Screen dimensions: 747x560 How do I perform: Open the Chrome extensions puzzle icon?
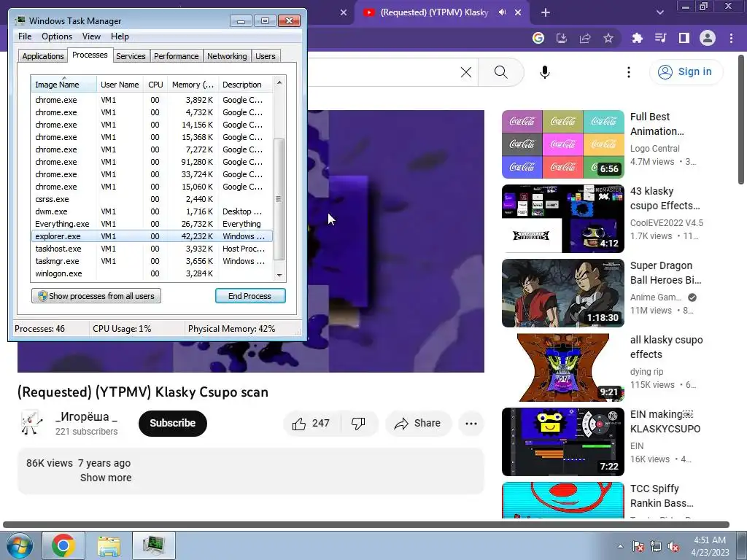[x=638, y=38]
